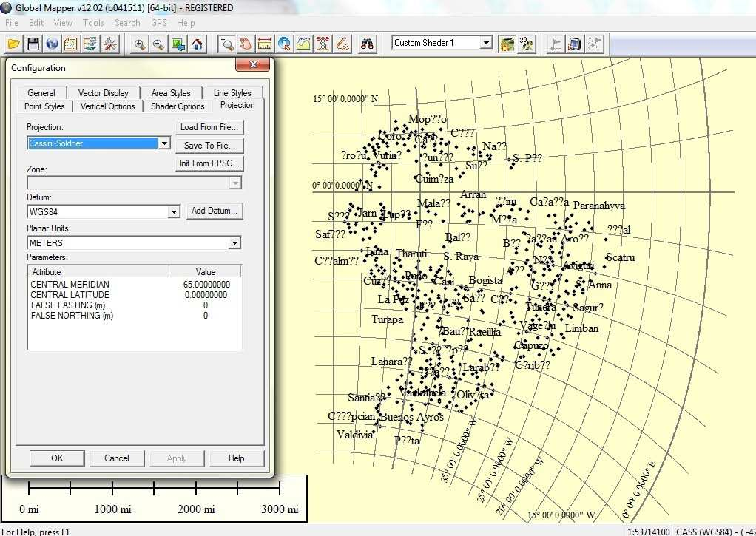756x536 pixels.
Task: Click the screen capture toolbar icon
Action: pyautogui.click(x=575, y=44)
